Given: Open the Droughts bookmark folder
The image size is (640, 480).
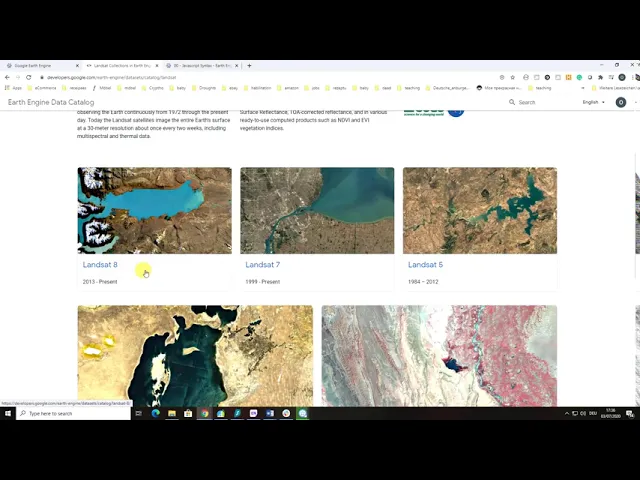Looking at the screenshot, I should click(204, 88).
